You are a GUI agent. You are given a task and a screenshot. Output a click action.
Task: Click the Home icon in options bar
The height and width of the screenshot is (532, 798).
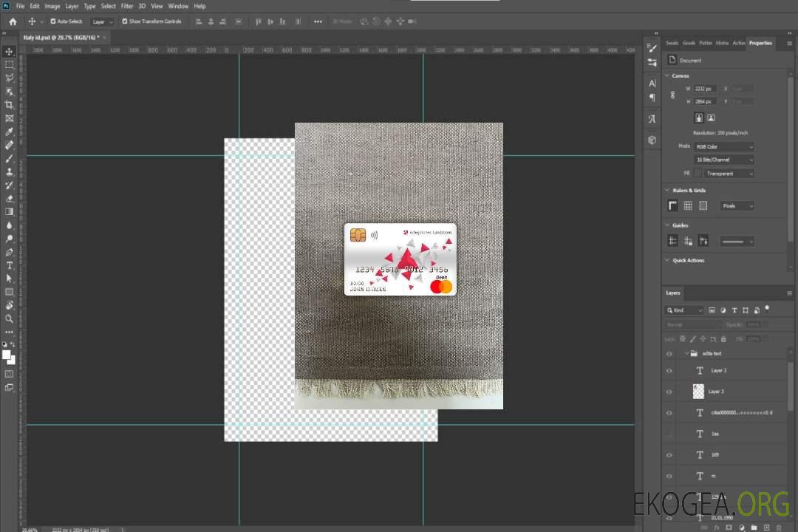(x=13, y=21)
